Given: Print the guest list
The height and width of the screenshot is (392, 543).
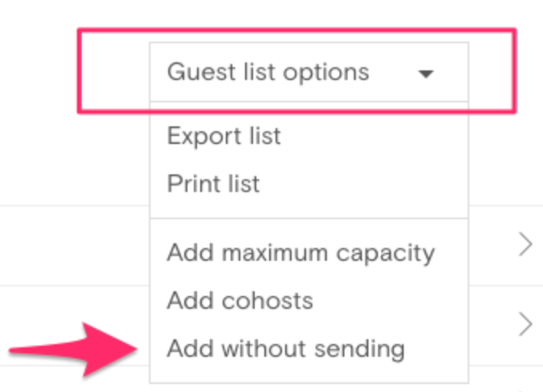Looking at the screenshot, I should coord(214,184).
